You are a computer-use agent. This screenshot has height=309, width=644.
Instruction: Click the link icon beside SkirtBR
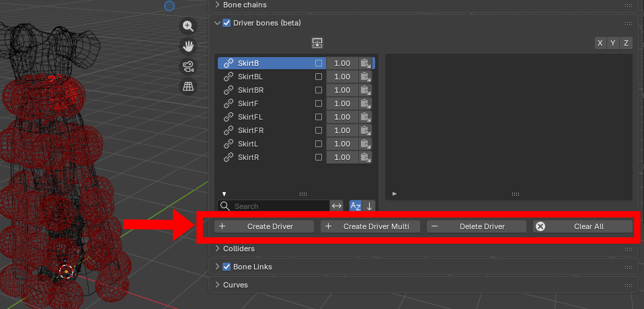click(229, 90)
